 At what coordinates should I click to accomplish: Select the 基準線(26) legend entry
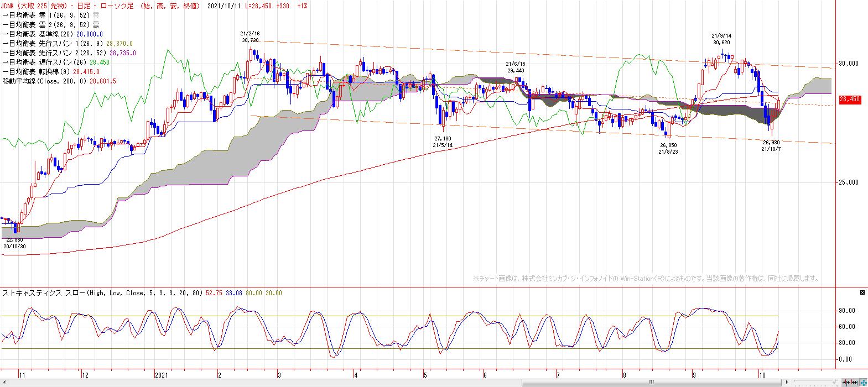pos(53,34)
